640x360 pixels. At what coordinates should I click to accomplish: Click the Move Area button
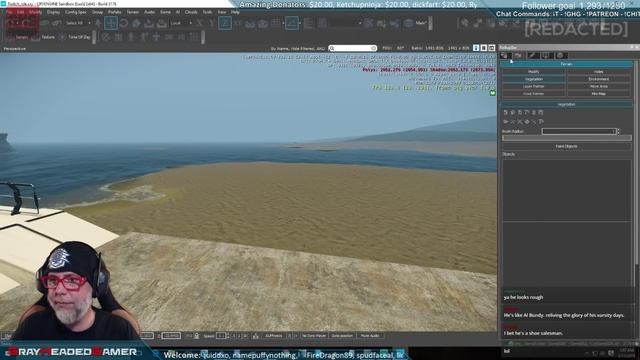coord(598,87)
